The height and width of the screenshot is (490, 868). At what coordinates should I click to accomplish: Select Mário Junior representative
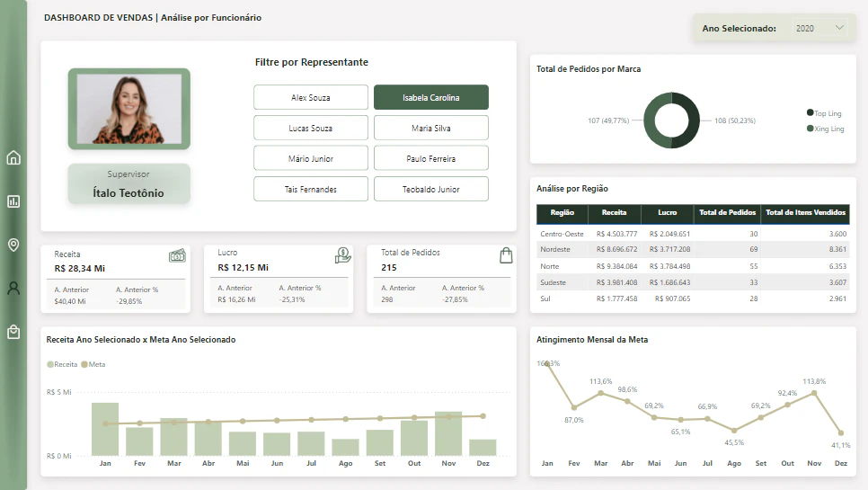(x=311, y=158)
